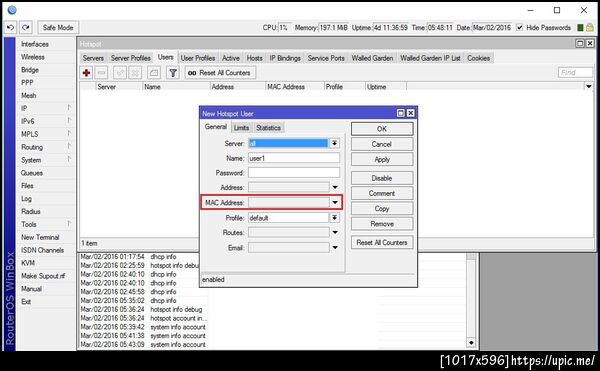Image resolution: width=600 pixels, height=371 pixels.
Task: Open the Hosts tab
Action: [x=254, y=58]
